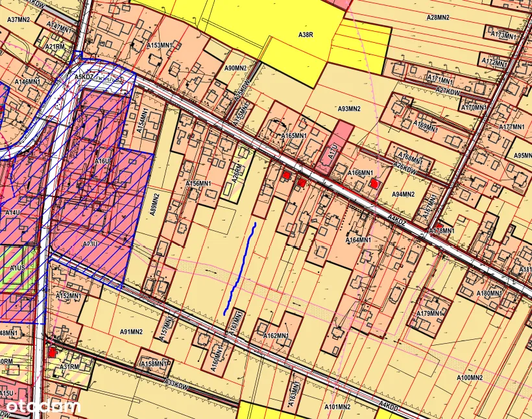Click the red marker left of A31RM
Screen dimensions: 532x419
(52, 352)
